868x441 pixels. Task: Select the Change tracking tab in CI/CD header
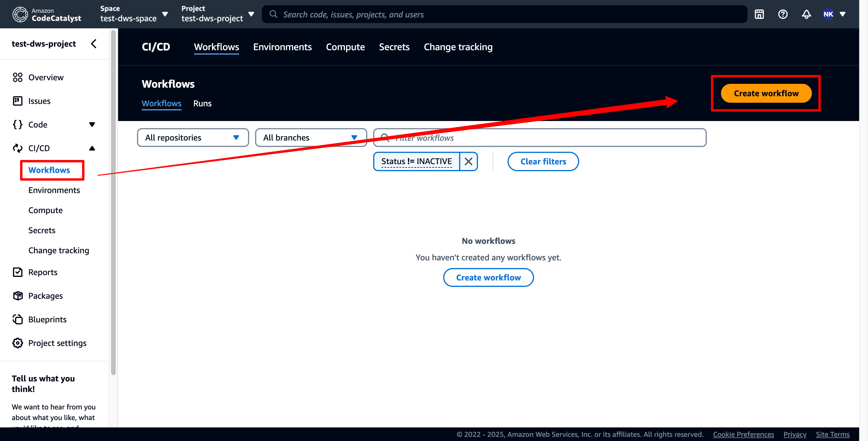coord(458,47)
